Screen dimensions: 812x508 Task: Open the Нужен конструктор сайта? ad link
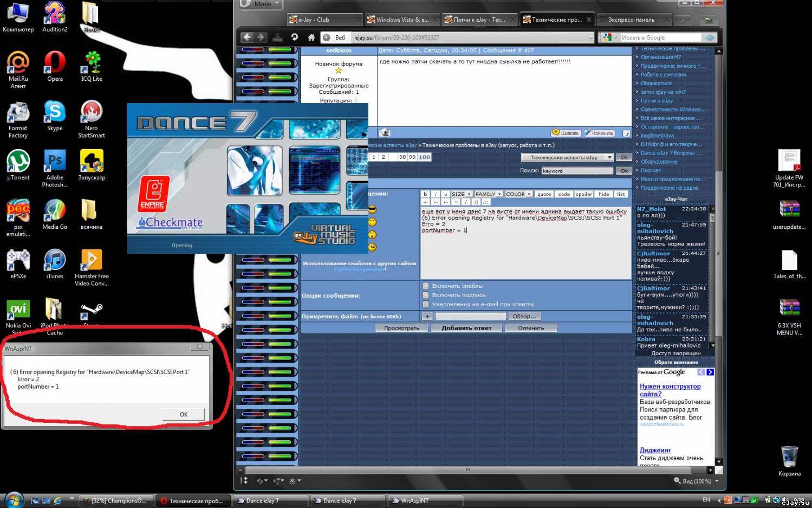point(670,390)
